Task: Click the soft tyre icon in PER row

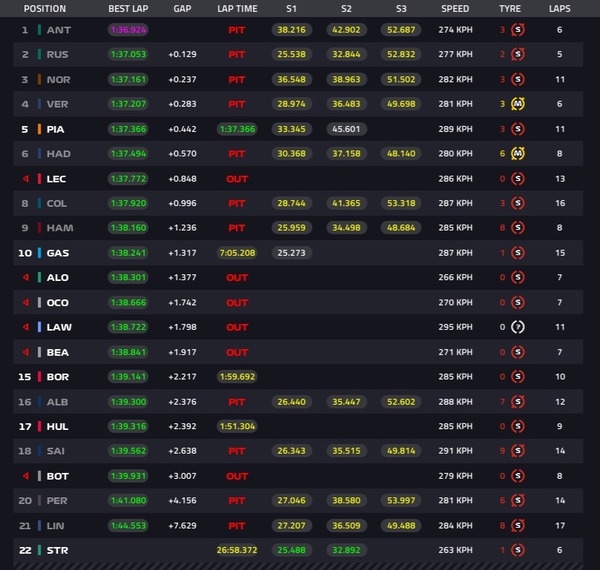Action: pos(517,500)
